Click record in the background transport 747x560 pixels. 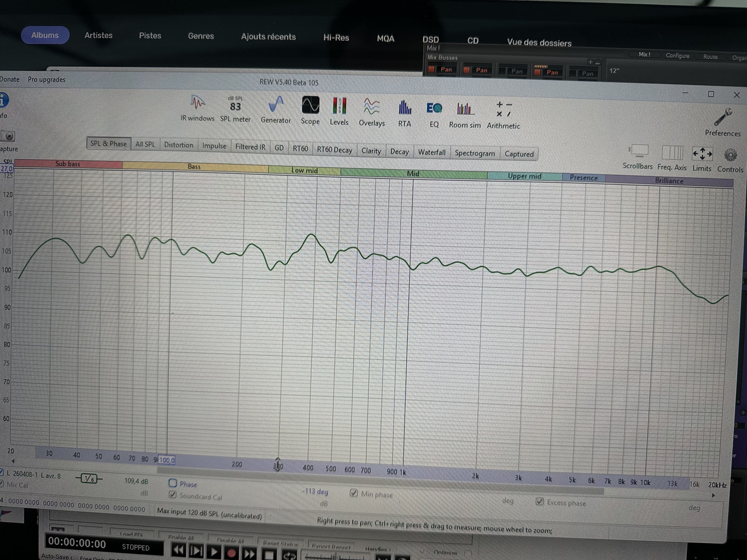click(232, 552)
